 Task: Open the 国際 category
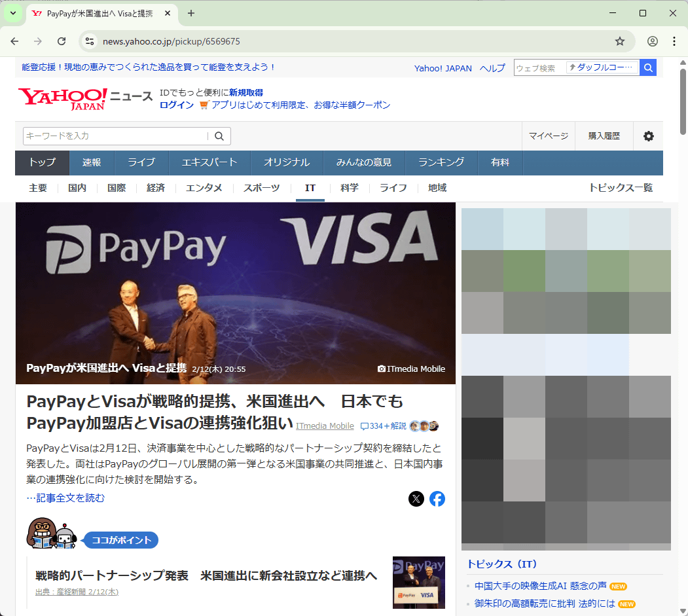coord(117,189)
